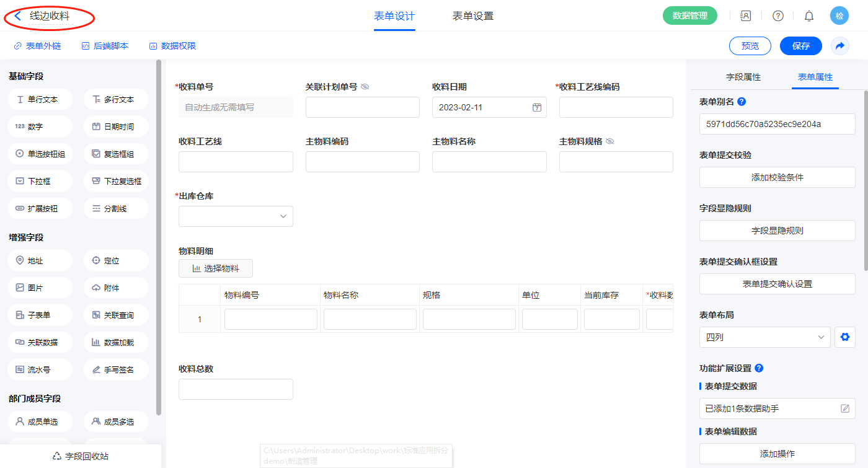Select the 单选按钮组 field type
Viewport: 868px width, 468px height.
(40, 154)
